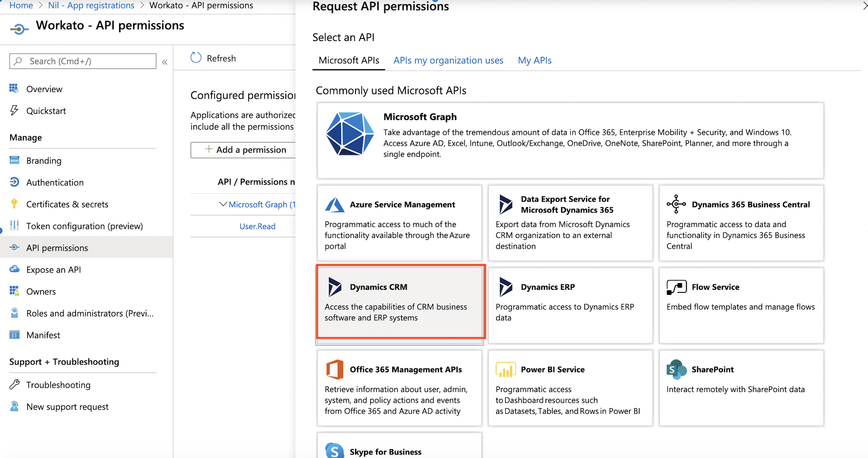
Task: Click the Power BI Service icon
Action: click(505, 369)
